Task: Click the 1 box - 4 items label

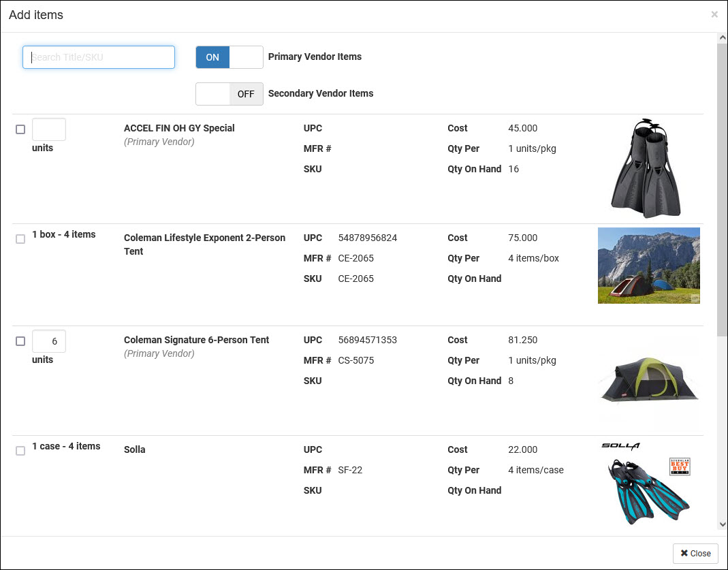Action: [x=64, y=234]
